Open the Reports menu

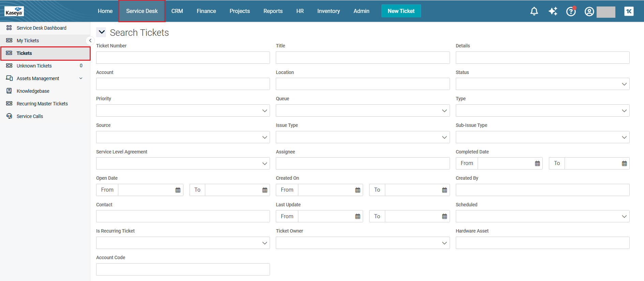coord(273,11)
